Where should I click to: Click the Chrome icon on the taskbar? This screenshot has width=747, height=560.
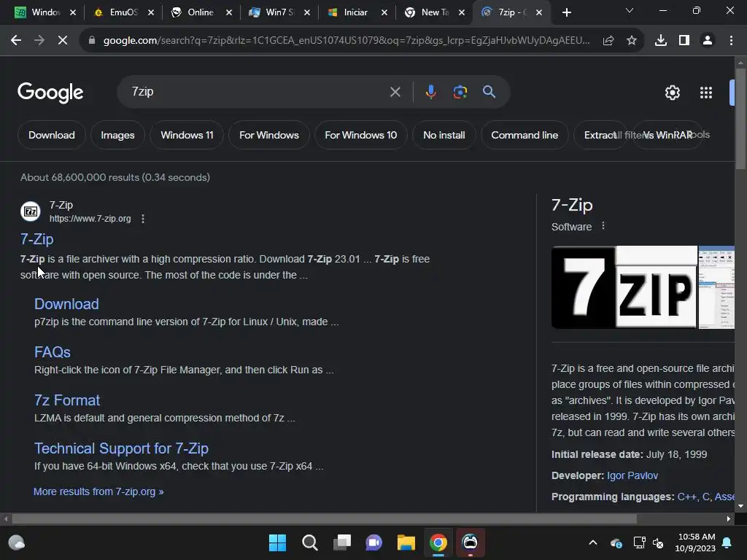coord(438,542)
